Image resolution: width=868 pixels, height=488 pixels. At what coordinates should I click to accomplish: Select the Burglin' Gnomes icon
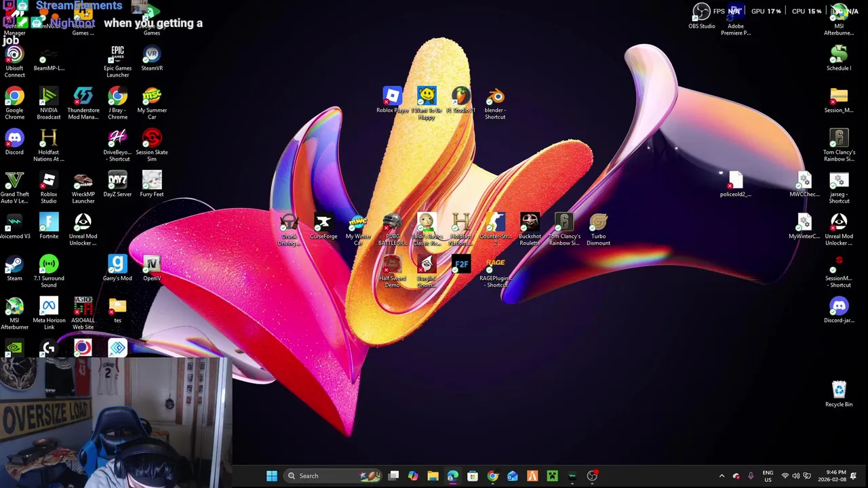427,272
